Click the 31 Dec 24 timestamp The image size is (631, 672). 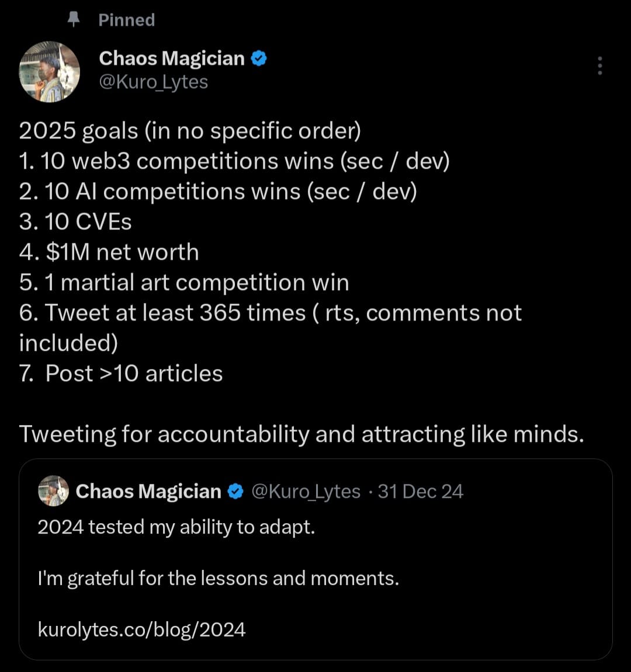coord(421,492)
